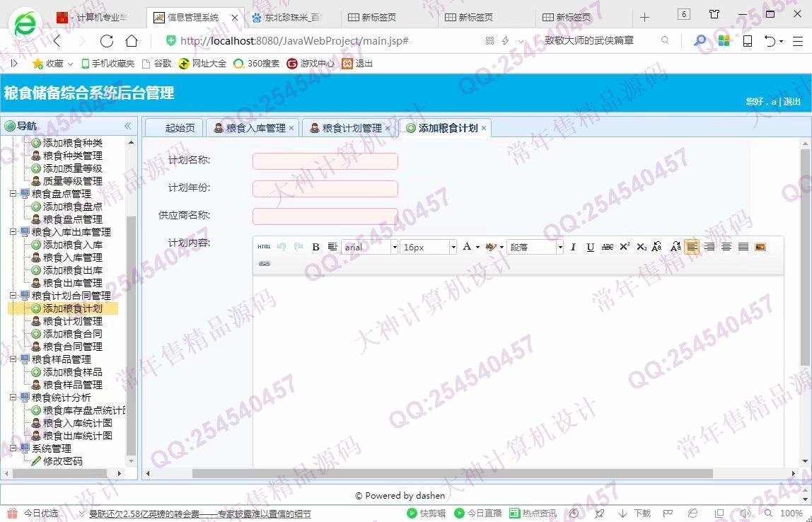Click the 计划名称 input field
812x522 pixels.
pos(325,161)
